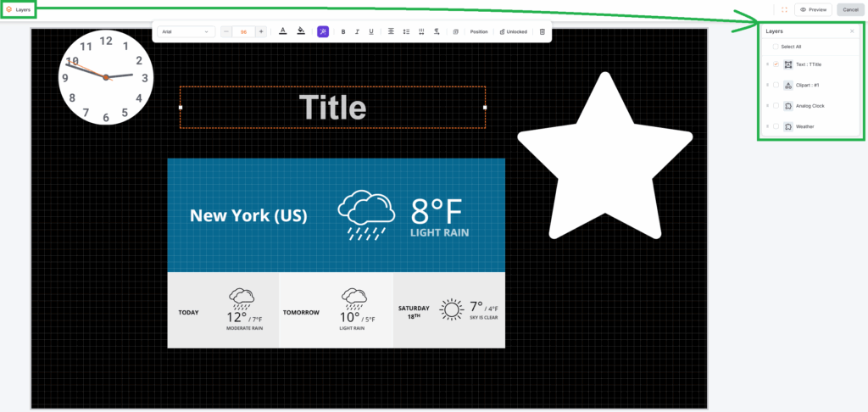Open the fill color bucket tool

301,31
